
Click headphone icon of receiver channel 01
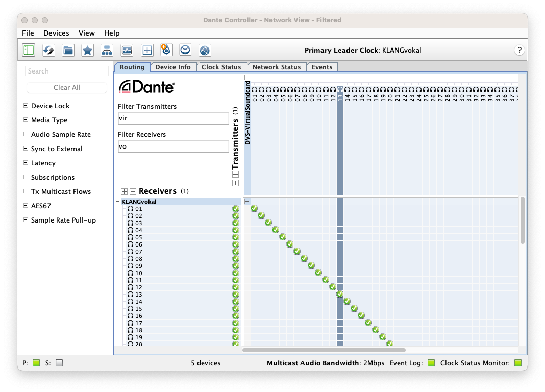(130, 209)
